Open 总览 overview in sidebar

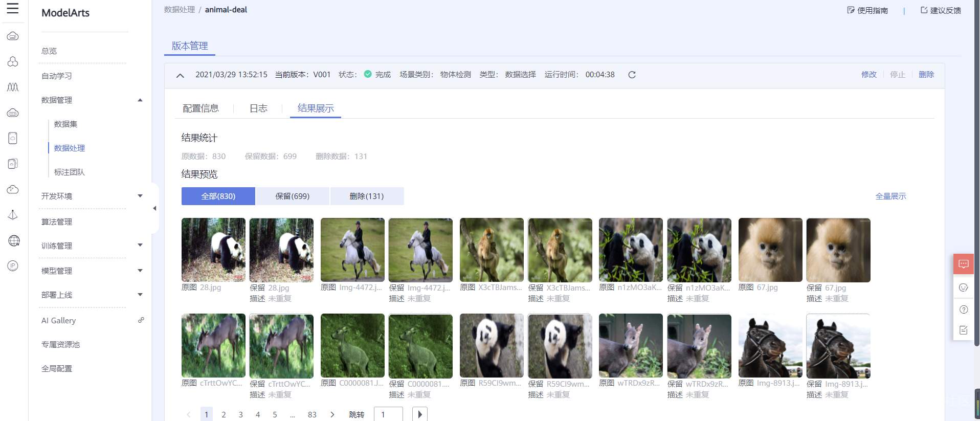tap(49, 51)
